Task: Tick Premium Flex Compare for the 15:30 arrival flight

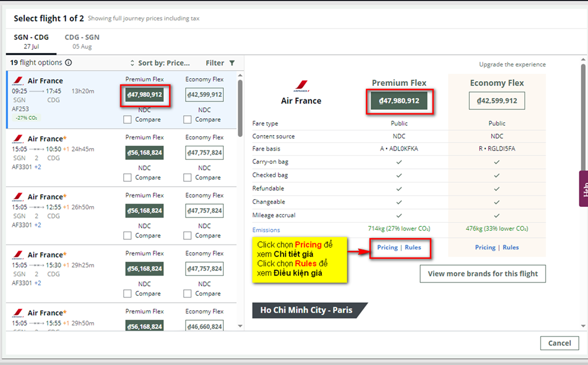Action: click(127, 294)
